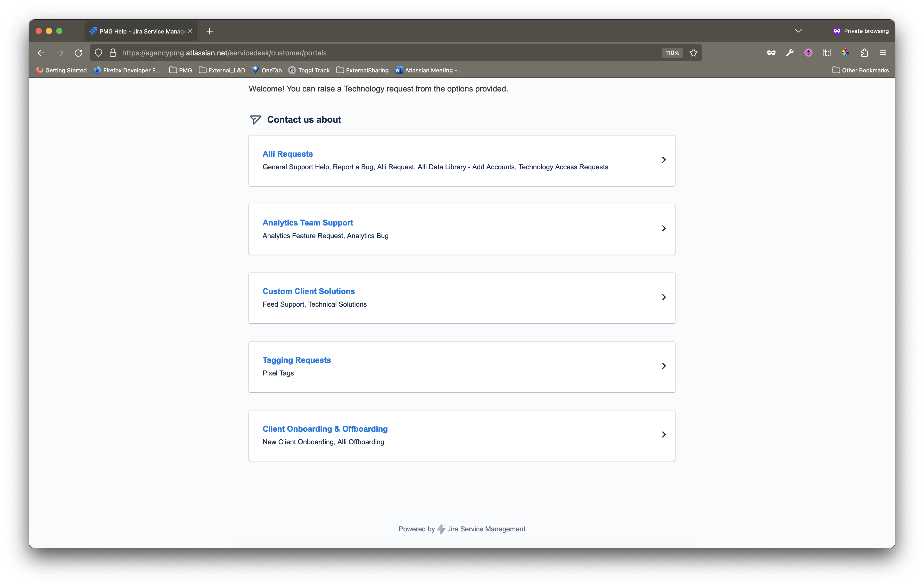The width and height of the screenshot is (924, 586).
Task: Open the bracketed t extension icon
Action: click(827, 53)
